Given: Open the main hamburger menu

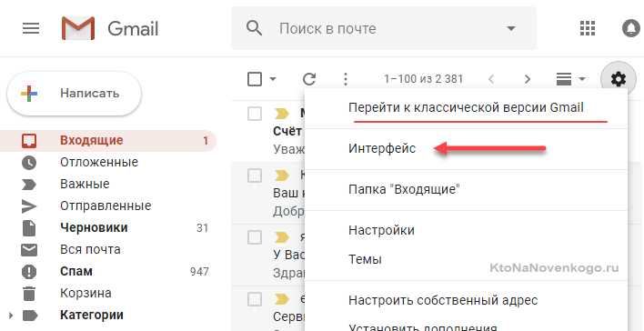Looking at the screenshot, I should pos(31,29).
